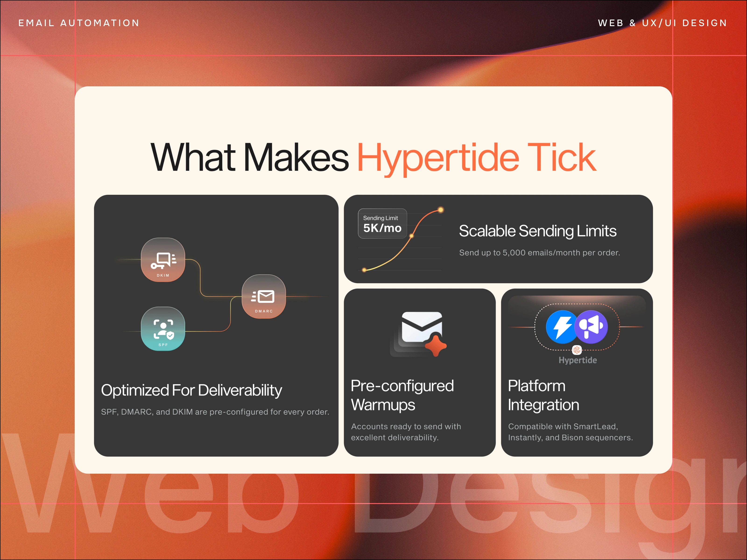747x560 pixels.
Task: Click the purple megaphone integration icon
Action: click(x=591, y=327)
